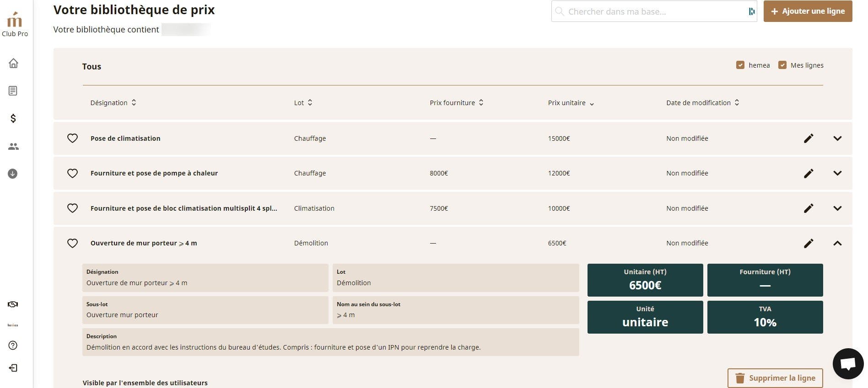Click the 10000€ unit price cell
Image resolution: width=868 pixels, height=388 pixels.
click(x=559, y=208)
